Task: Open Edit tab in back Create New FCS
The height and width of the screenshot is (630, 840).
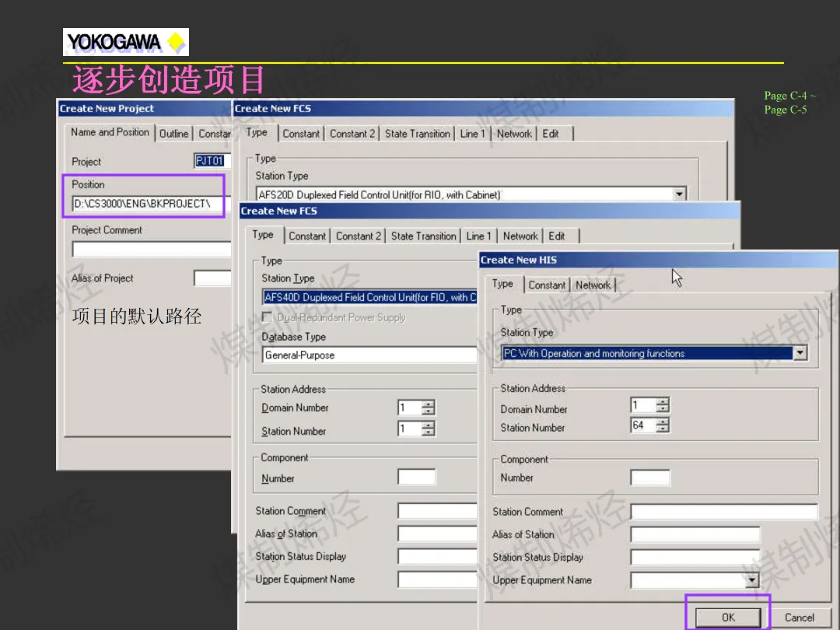Action: pos(550,134)
